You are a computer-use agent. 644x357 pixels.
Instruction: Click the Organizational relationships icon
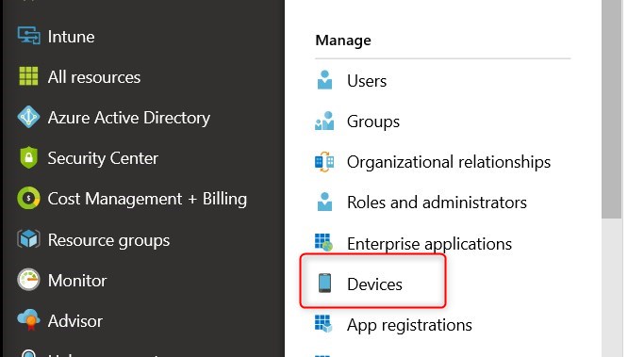[x=324, y=162]
